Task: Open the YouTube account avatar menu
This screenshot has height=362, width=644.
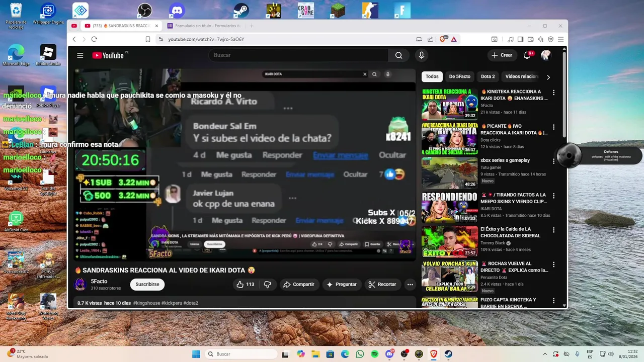Action: click(546, 55)
